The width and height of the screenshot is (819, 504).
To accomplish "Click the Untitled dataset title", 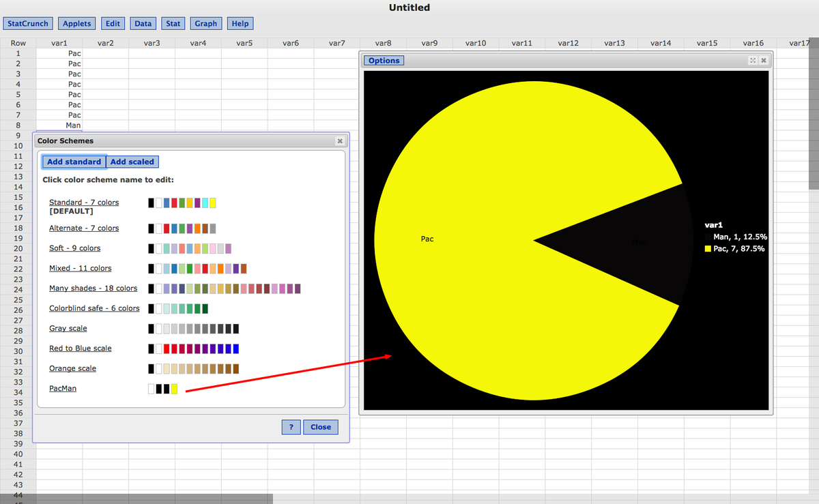I will (409, 8).
